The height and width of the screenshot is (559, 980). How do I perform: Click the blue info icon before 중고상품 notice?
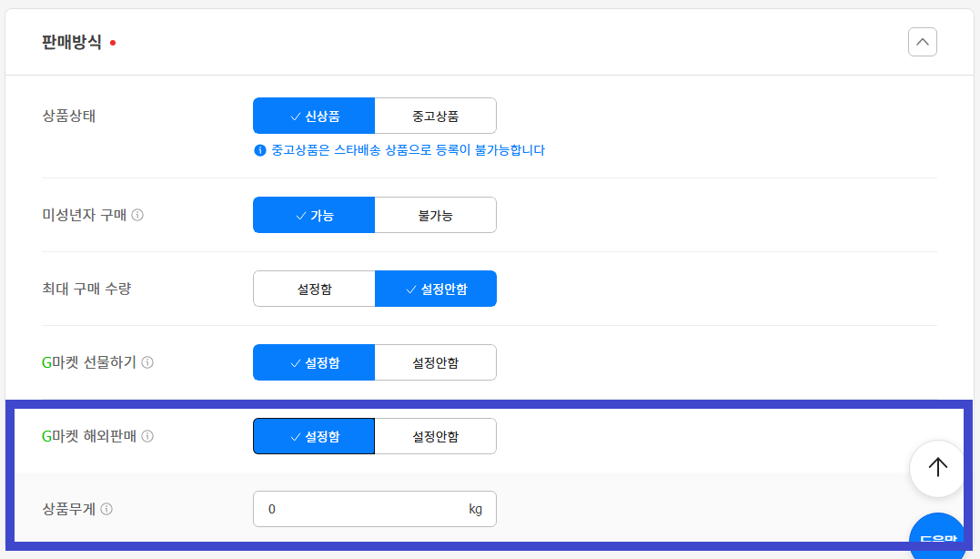260,150
